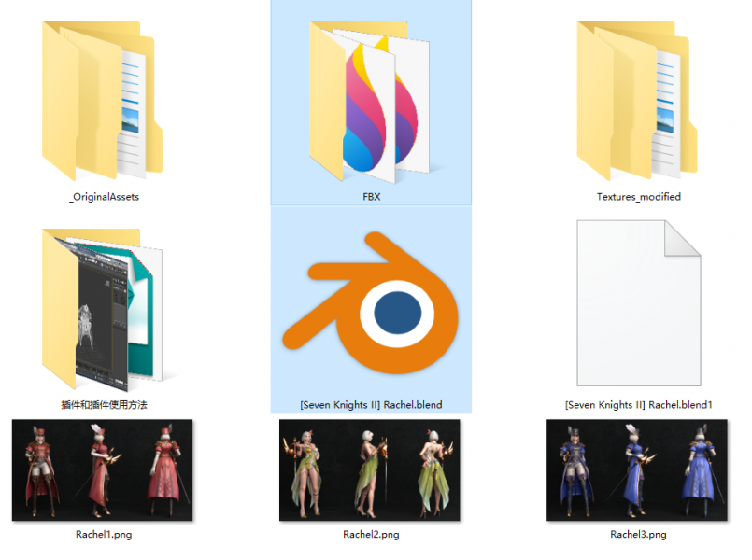This screenshot has width=752, height=560.
Task: Select the 插件和插件使用方法 folder icon
Action: pos(103,310)
